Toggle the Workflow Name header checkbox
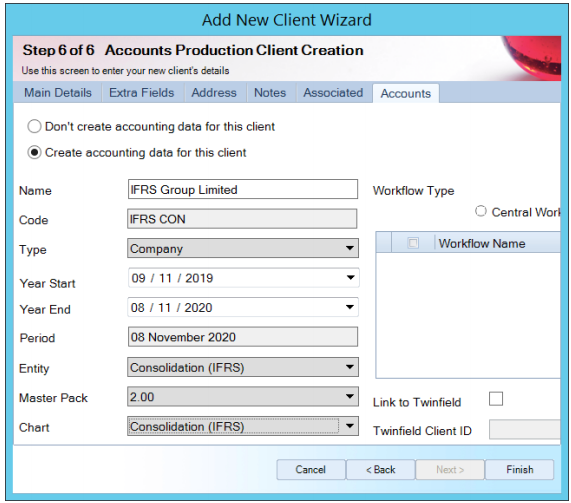 (x=413, y=243)
